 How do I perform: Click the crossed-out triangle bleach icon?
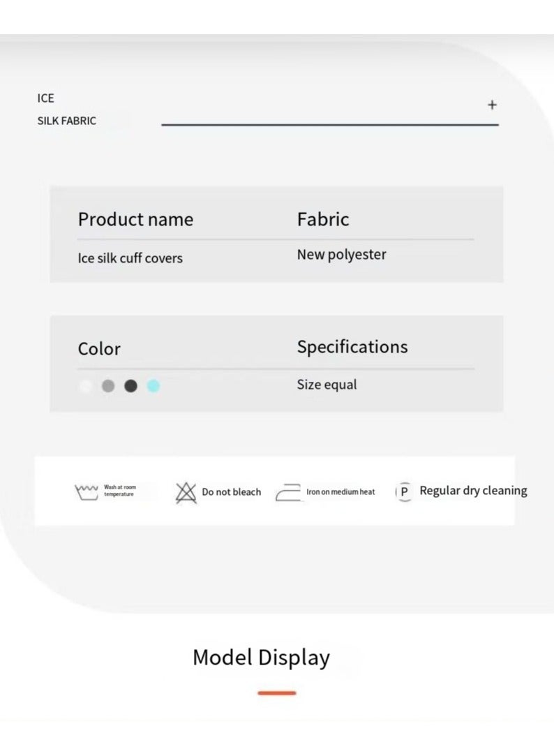pyautogui.click(x=186, y=492)
